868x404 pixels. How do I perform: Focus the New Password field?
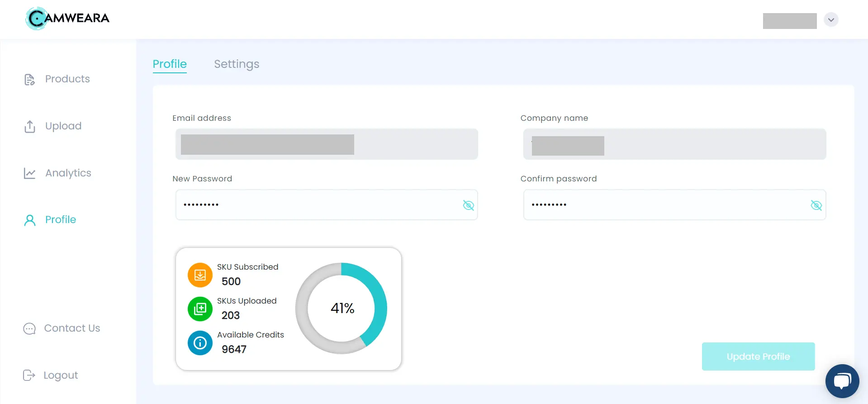pyautogui.click(x=327, y=205)
